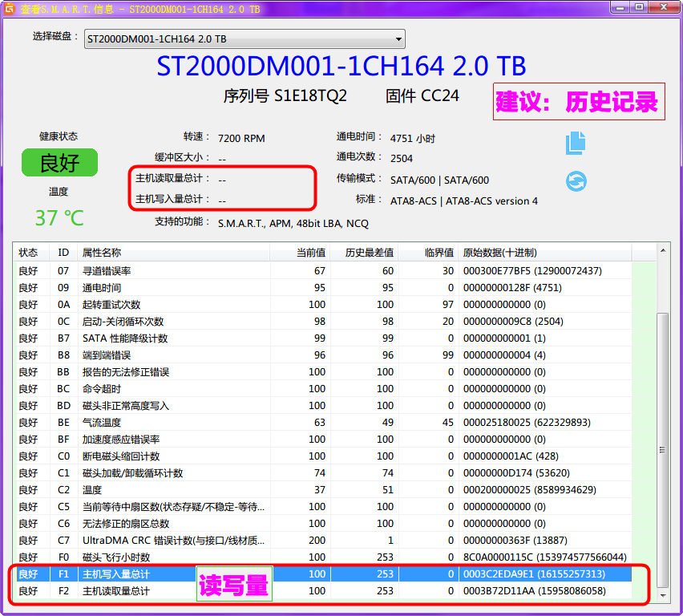The image size is (683, 616).
Task: Select the 磁头非正常高度写入 row
Action: tap(322, 405)
